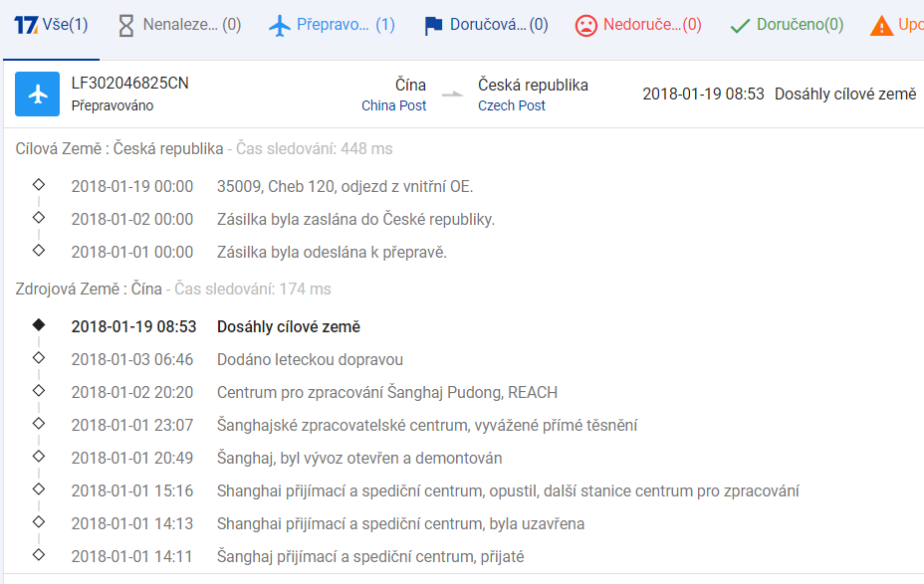Click the 17TRACK logo icon

click(x=26, y=25)
